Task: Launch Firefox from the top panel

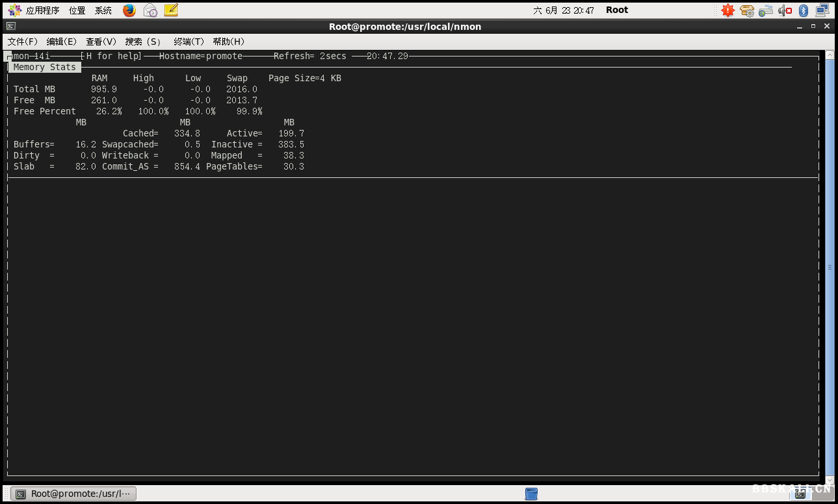Action: coord(129,10)
